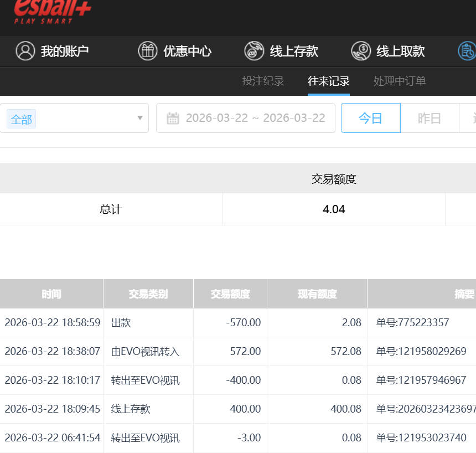Image resolution: width=476 pixels, height=453 pixels.
Task: Select order number 775223357 row
Action: pyautogui.click(x=412, y=322)
